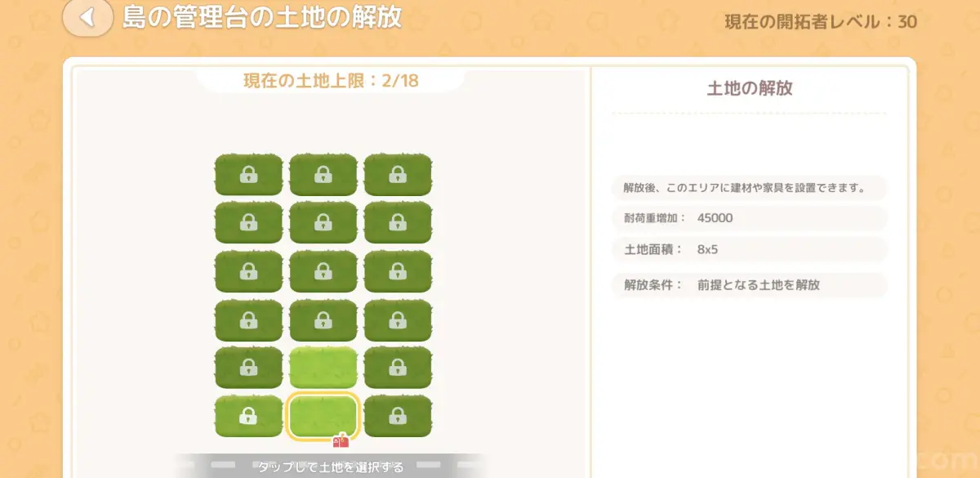This screenshot has height=478, width=980.
Task: Tap the locked plot in bottom row, right column
Action: tap(398, 416)
